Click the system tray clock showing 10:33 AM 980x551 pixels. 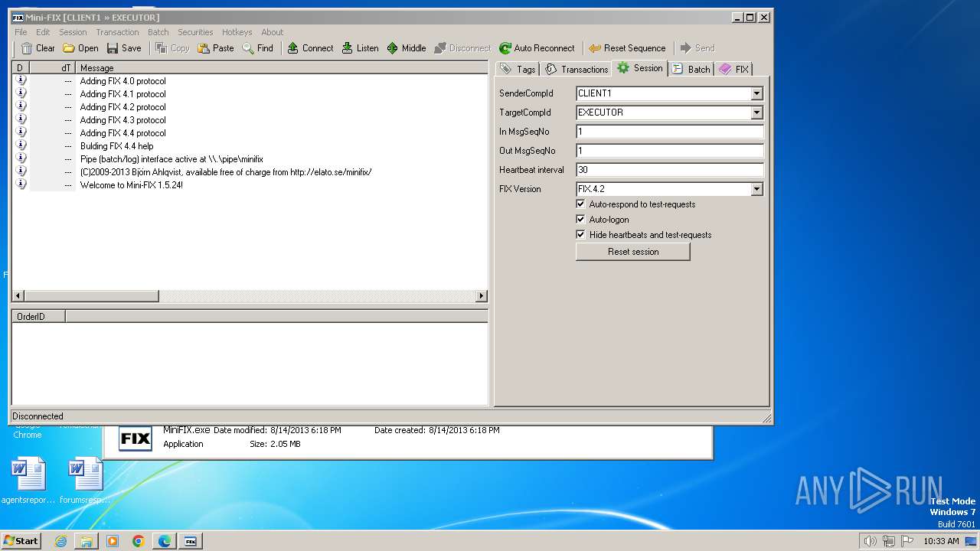click(941, 541)
